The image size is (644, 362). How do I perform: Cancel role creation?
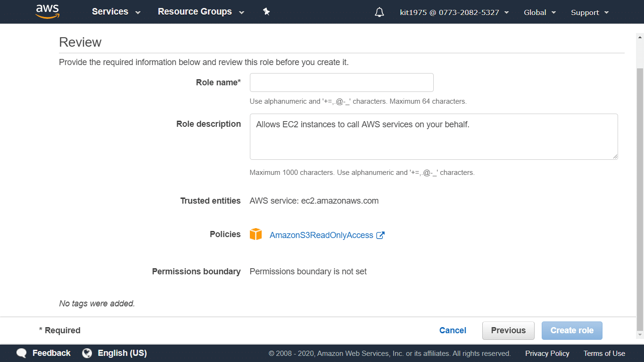[x=453, y=330]
